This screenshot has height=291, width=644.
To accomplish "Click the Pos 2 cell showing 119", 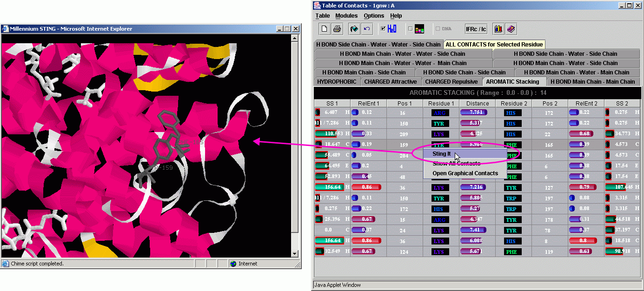I will pyautogui.click(x=550, y=251).
